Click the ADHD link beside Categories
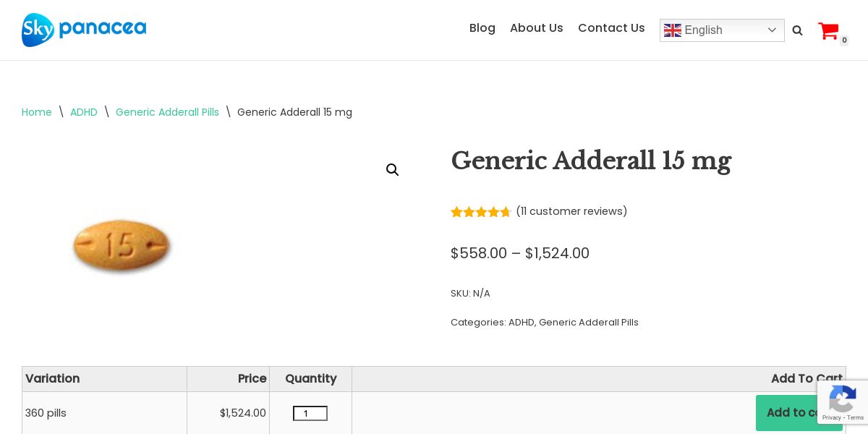 pyautogui.click(x=521, y=323)
